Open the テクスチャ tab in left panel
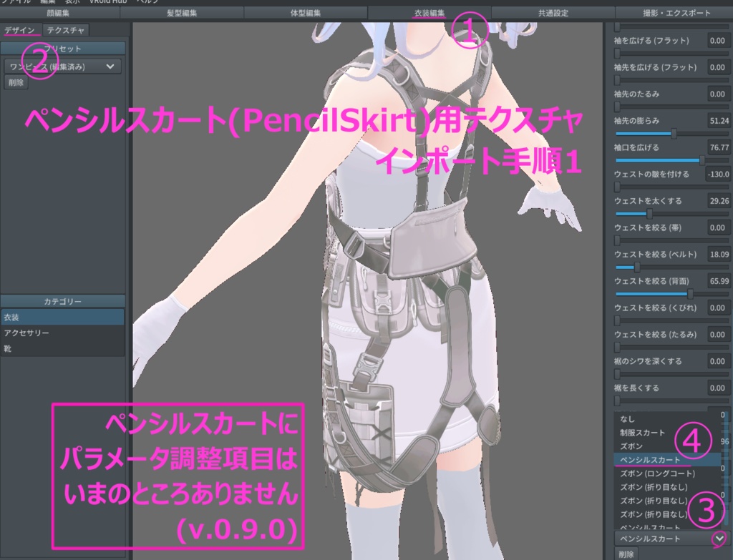Screen dimensions: 733x560 [67, 30]
